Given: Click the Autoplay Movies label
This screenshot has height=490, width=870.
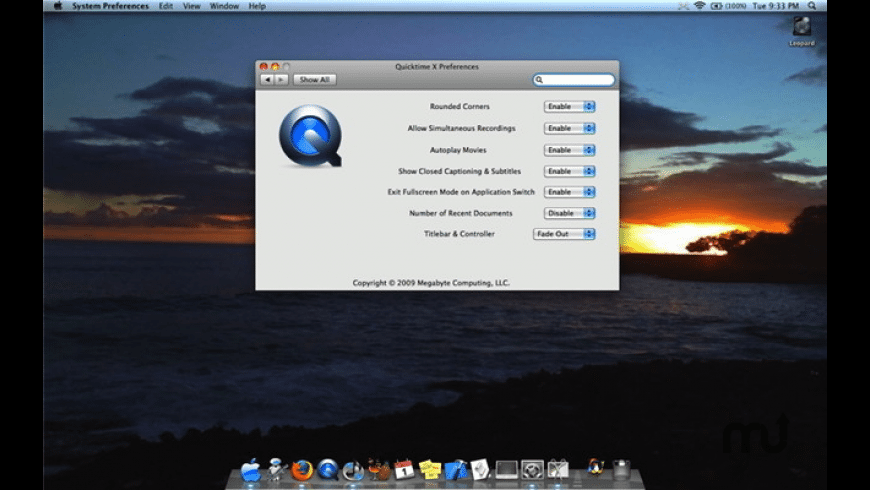Looking at the screenshot, I should [458, 150].
